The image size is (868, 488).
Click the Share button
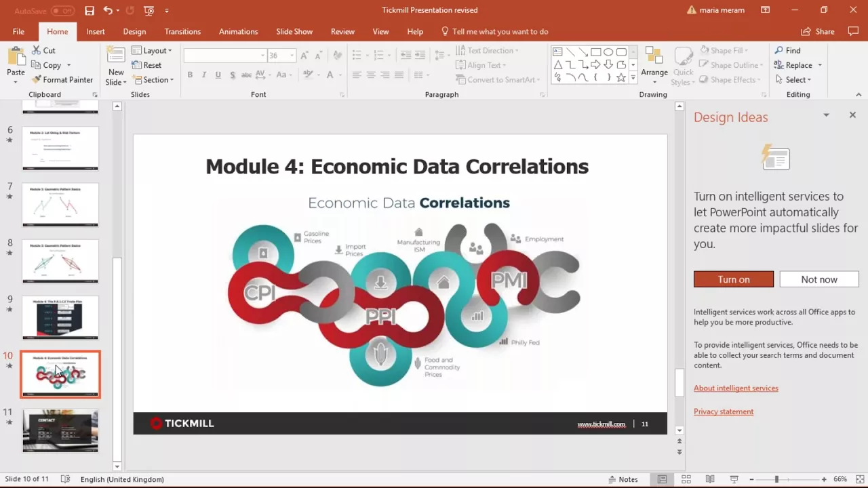pyautogui.click(x=818, y=31)
